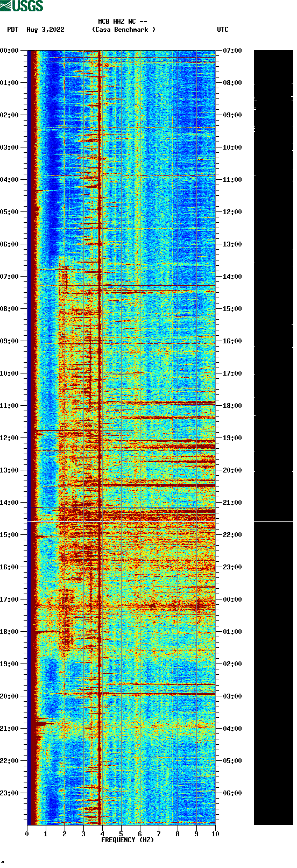This screenshot has width=297, height=868.
Task: Select 14:00 on the PDT time axis
Action: (9, 503)
